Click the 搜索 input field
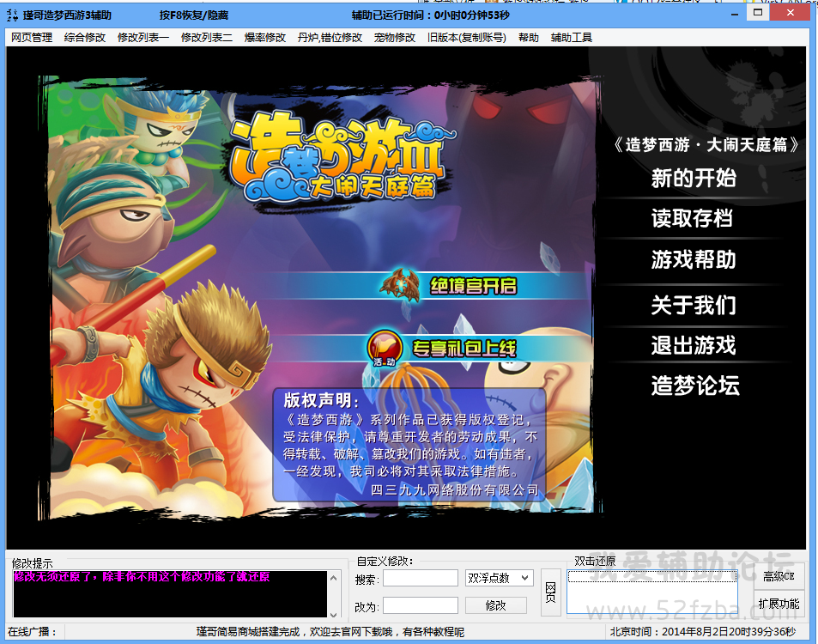818x644 pixels. pos(421,578)
